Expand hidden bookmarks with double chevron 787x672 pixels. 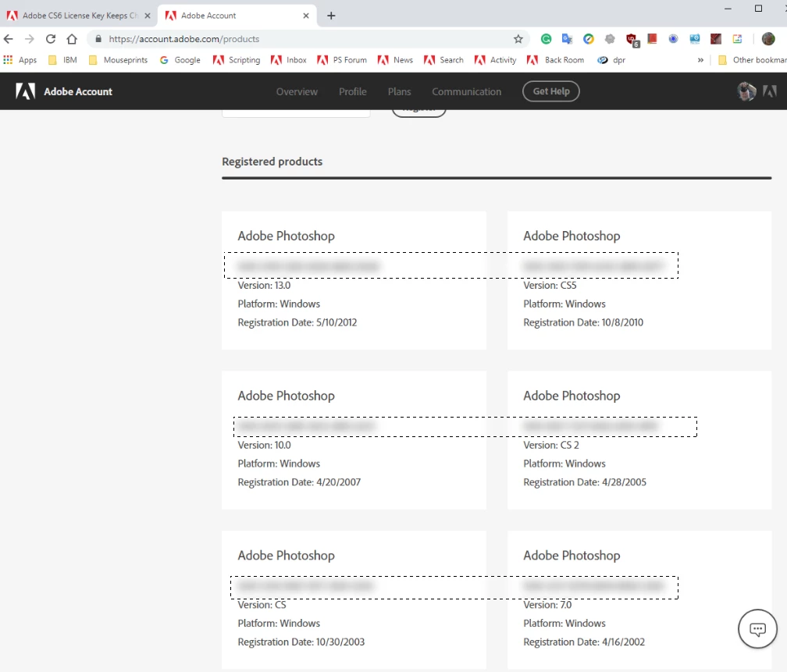pos(700,60)
